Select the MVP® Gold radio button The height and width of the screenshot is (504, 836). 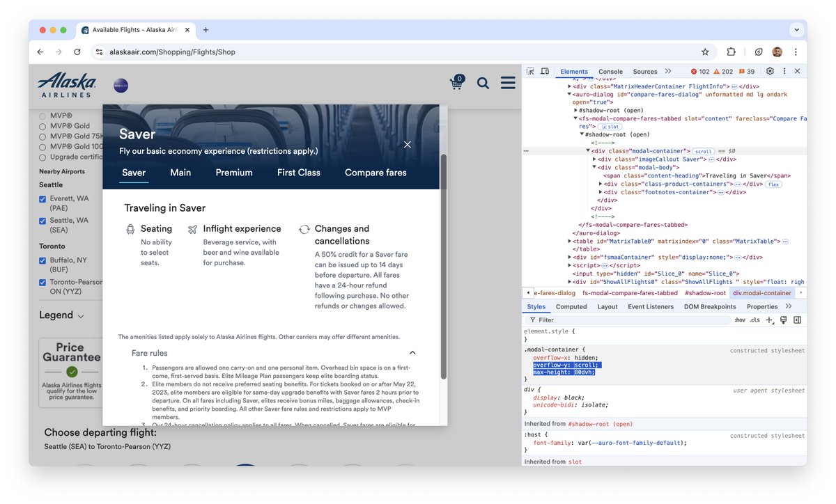pyautogui.click(x=42, y=127)
